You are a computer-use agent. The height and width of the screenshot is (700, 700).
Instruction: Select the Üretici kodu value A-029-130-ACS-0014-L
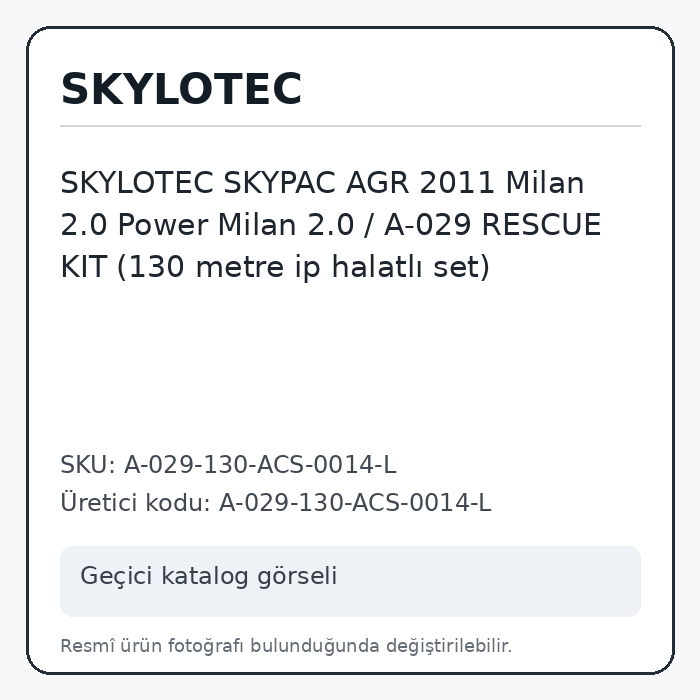[x=355, y=503]
